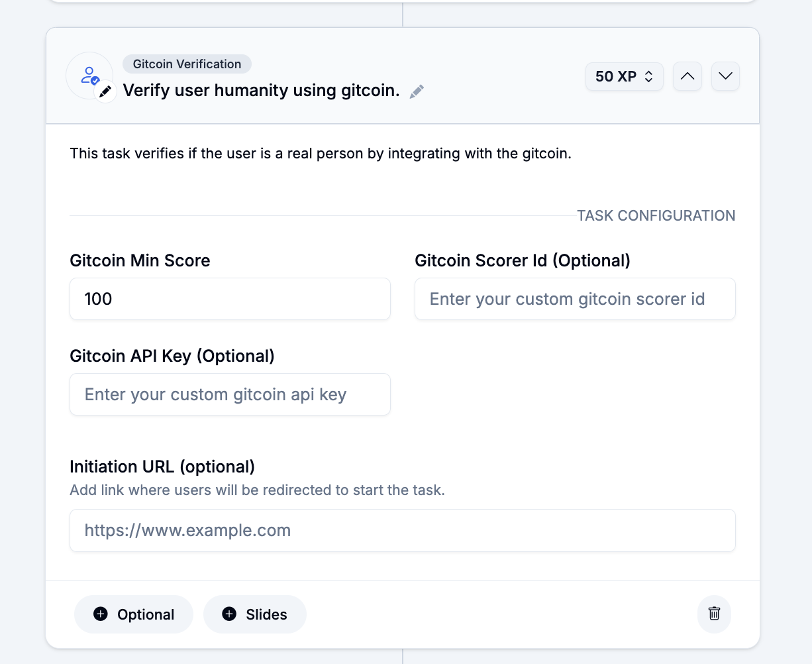Click the user verification avatar icon

pos(88,74)
